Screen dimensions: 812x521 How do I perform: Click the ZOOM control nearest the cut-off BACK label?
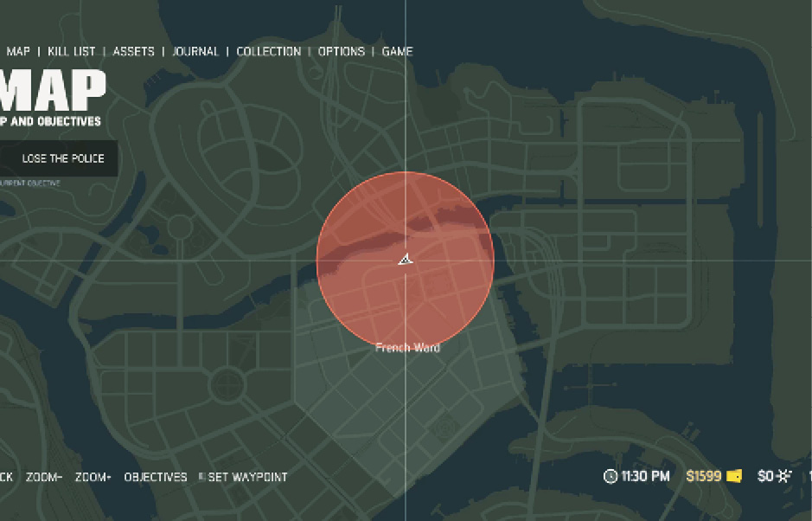click(x=44, y=477)
